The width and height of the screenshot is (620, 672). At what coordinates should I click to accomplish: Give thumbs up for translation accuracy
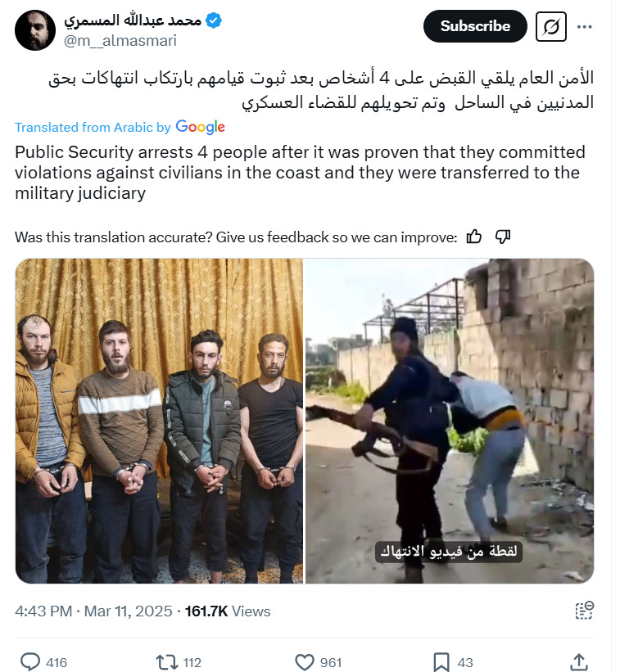(x=473, y=237)
